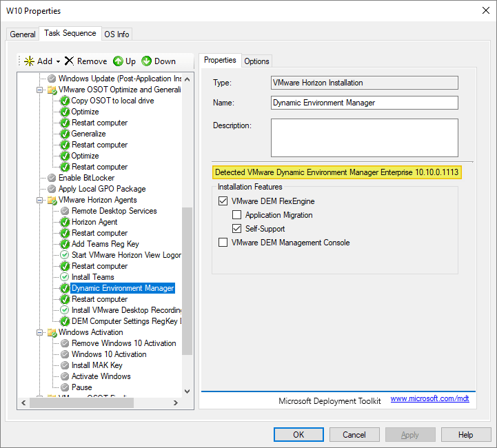Check VMware DEM Management Console option

point(223,243)
